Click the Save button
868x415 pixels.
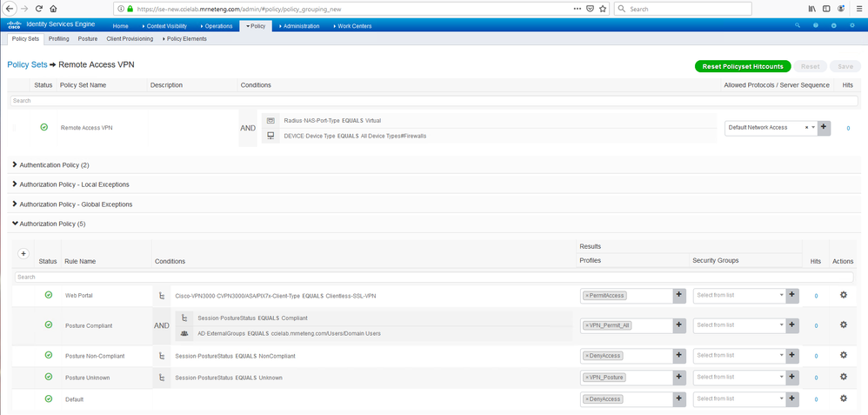pyautogui.click(x=845, y=66)
